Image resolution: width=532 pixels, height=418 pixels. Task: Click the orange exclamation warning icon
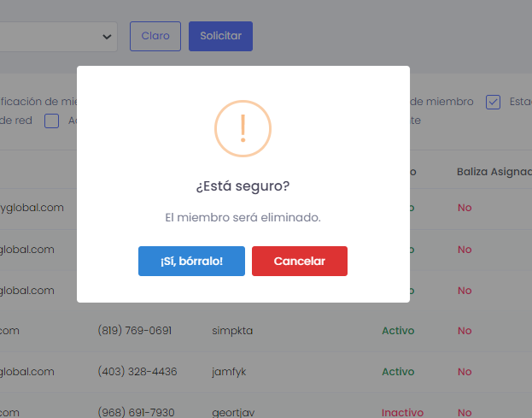pyautogui.click(x=243, y=128)
